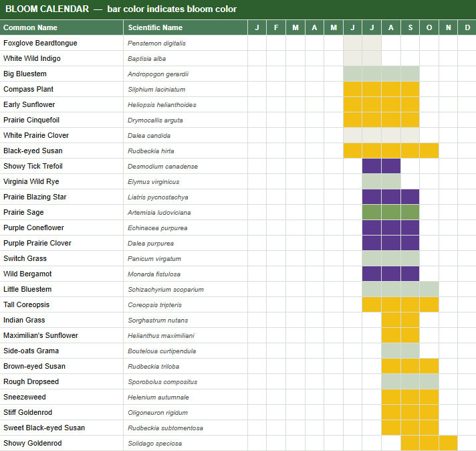Click the Compass Plant name cell
This screenshot has width=476, height=451.
[x=62, y=90]
